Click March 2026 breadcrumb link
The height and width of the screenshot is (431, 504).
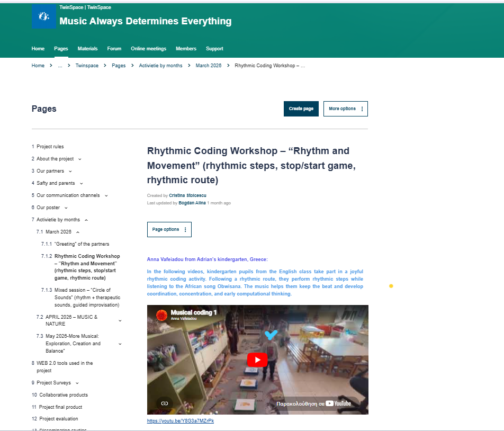pos(208,66)
